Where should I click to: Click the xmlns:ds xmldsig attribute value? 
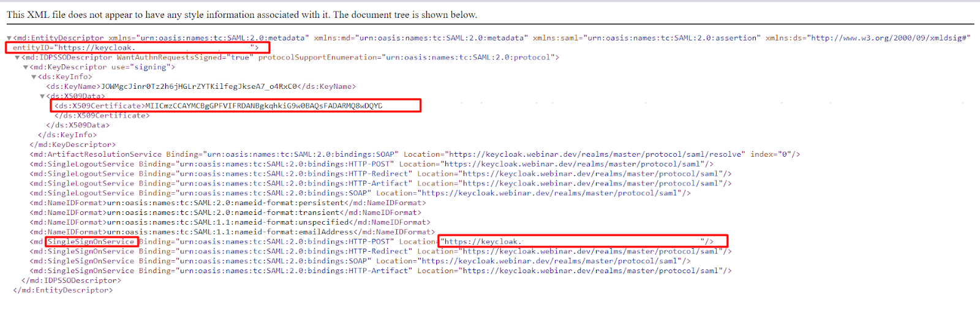(x=891, y=38)
